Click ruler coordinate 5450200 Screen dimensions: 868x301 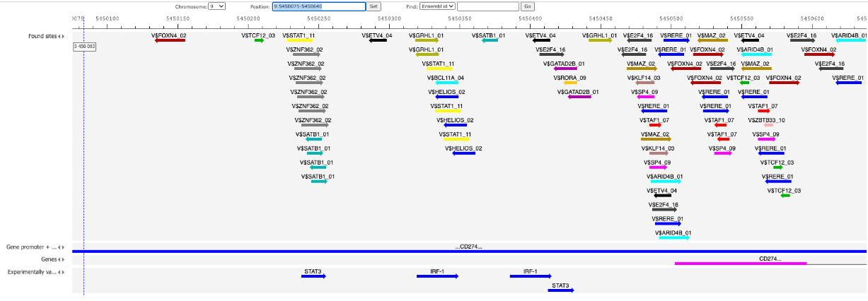[248, 17]
